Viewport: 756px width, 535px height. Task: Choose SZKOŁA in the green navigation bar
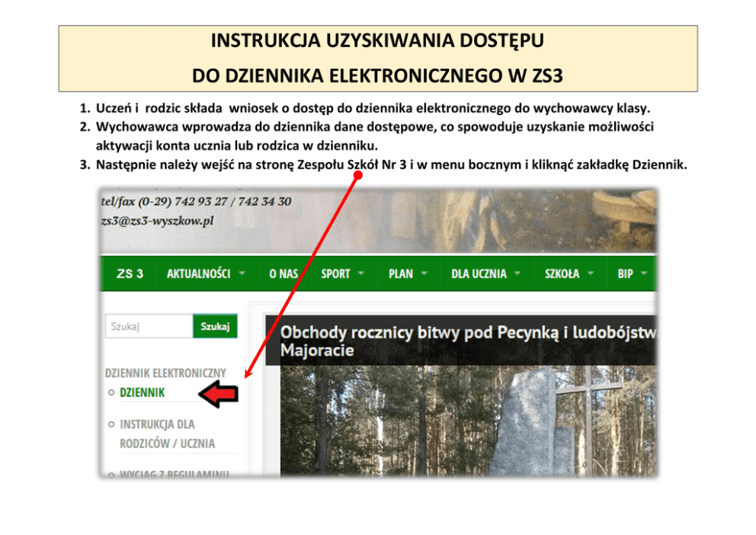[562, 274]
